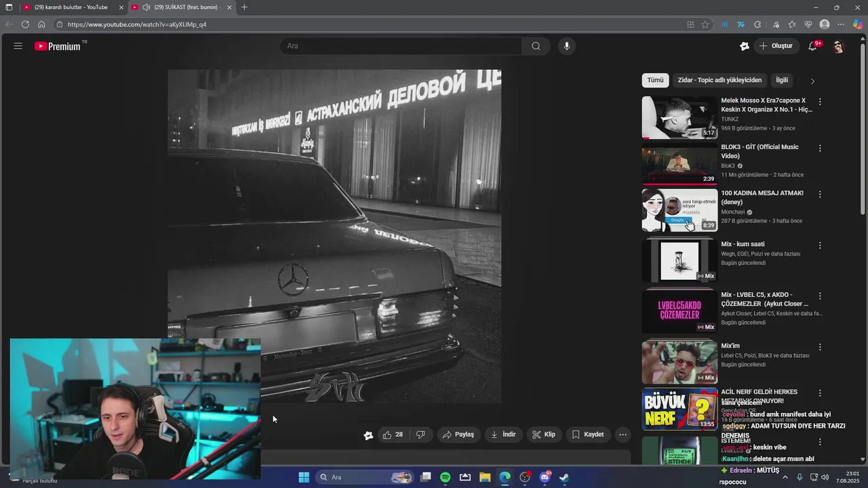Open options for 100 KADINA MESAJ ATMAK

click(x=820, y=194)
